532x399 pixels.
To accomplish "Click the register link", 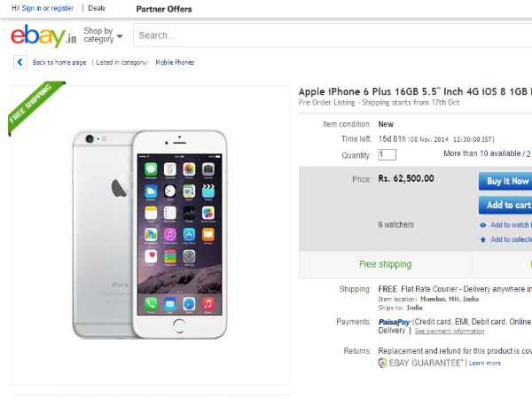I will point(62,8).
